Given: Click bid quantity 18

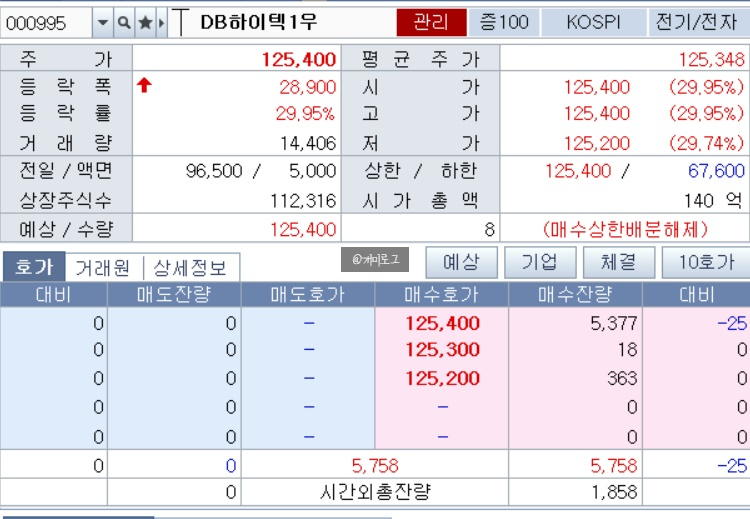Looking at the screenshot, I should [627, 350].
